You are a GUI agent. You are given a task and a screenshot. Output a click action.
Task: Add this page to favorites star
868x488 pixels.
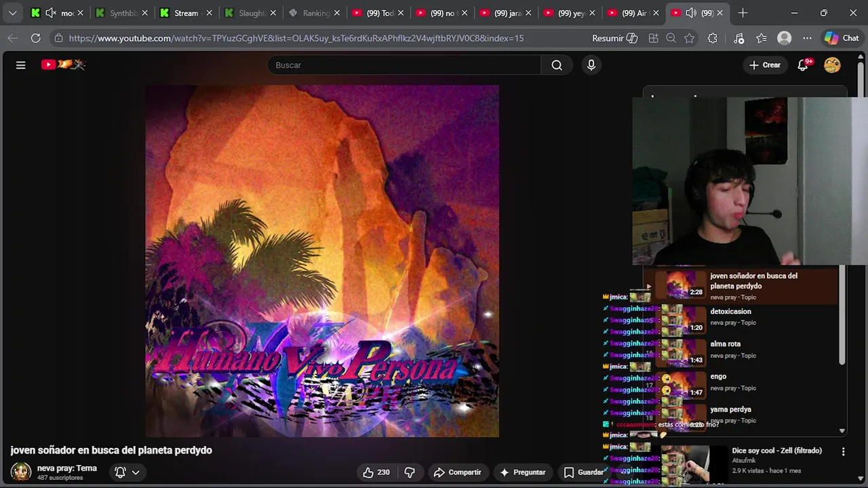coord(690,38)
